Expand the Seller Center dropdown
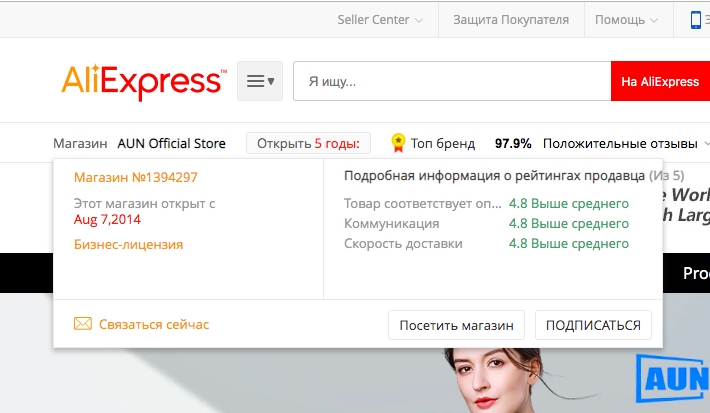 (380, 20)
